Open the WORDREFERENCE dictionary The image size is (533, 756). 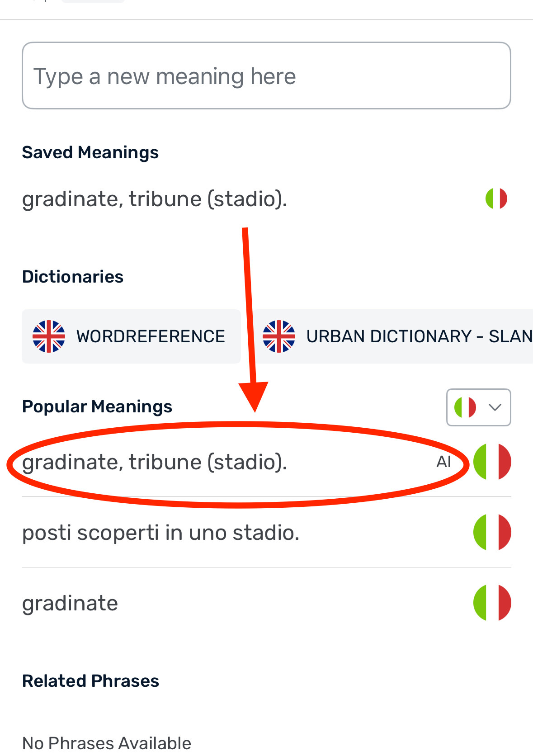tap(131, 336)
